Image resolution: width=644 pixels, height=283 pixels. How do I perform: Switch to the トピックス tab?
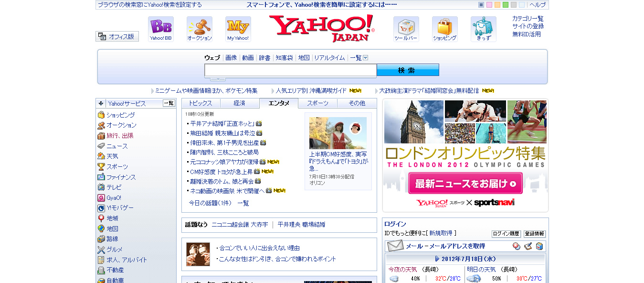pyautogui.click(x=201, y=103)
